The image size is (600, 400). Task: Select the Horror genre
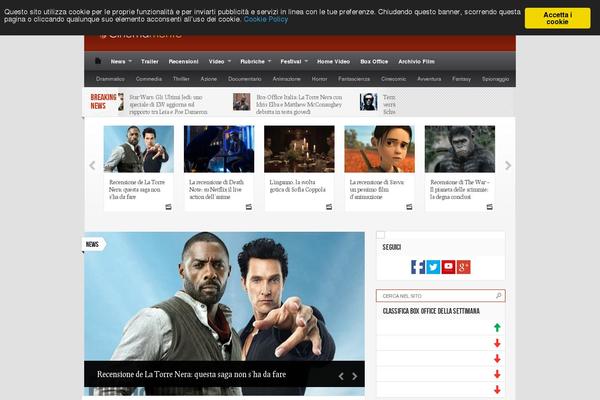(x=319, y=79)
